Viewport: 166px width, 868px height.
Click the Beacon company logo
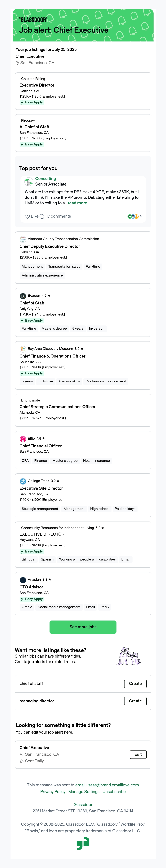(x=23, y=296)
